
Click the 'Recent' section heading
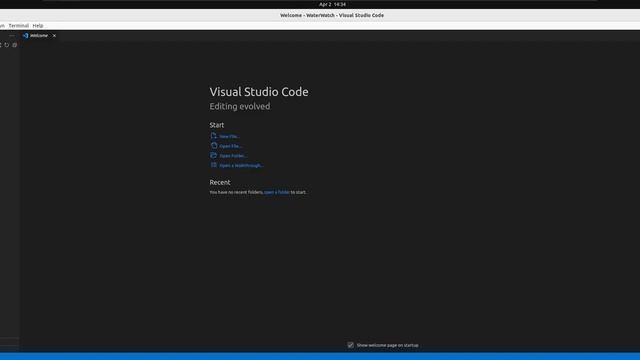(x=220, y=182)
